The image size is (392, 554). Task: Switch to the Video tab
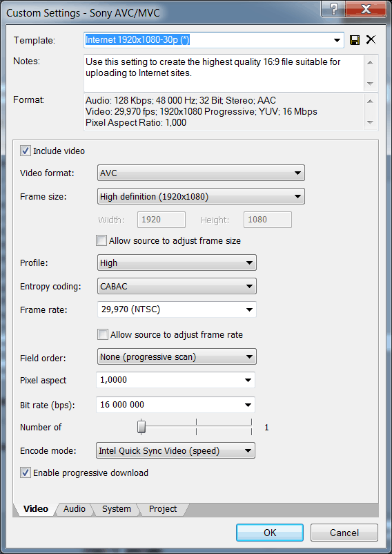click(x=36, y=509)
